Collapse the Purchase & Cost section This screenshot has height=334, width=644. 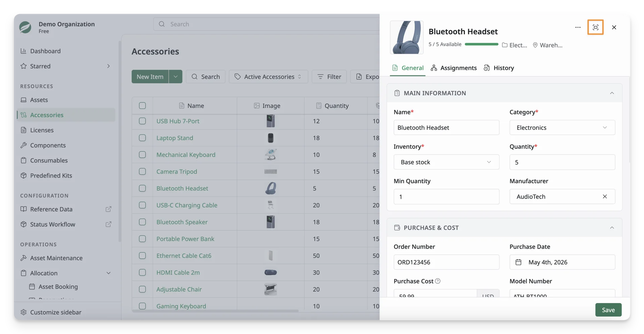point(612,228)
